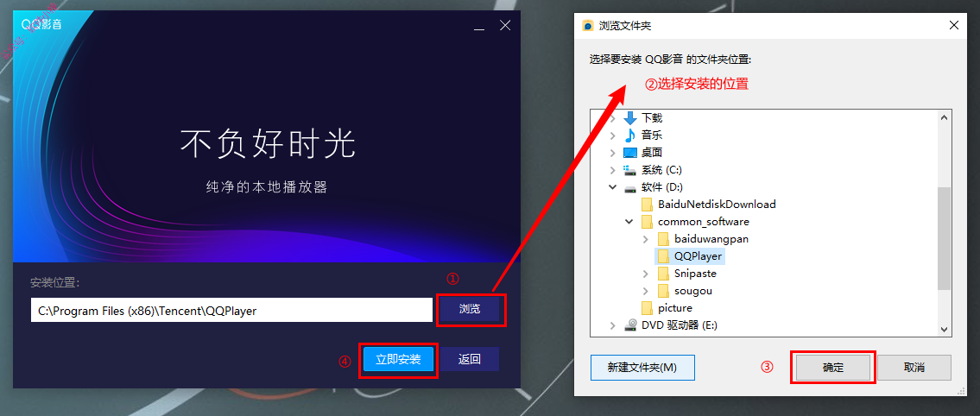Viewport: 980px width, 416px height.
Task: Expand the baiduwangpan folder node
Action: coord(646,238)
